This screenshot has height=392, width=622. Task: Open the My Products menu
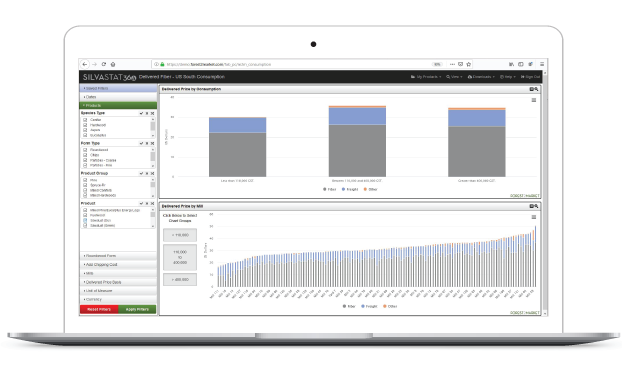click(x=426, y=77)
